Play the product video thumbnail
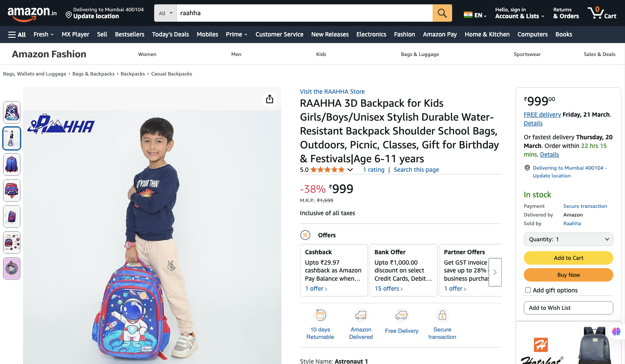 click(12, 269)
